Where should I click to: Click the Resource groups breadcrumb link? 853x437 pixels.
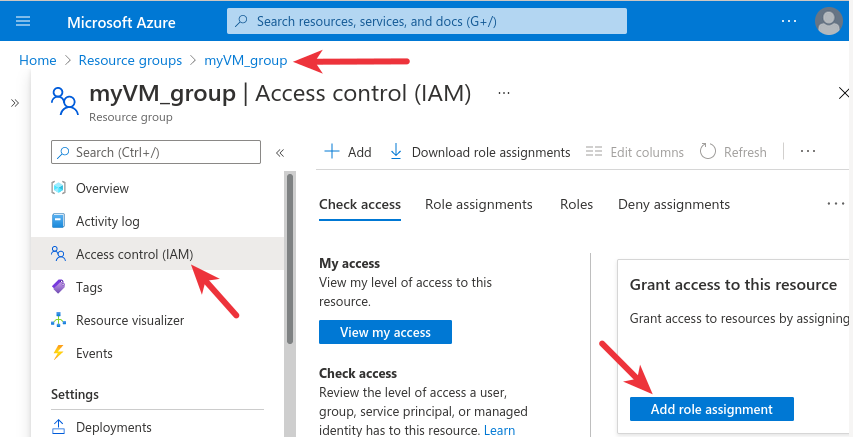point(130,61)
